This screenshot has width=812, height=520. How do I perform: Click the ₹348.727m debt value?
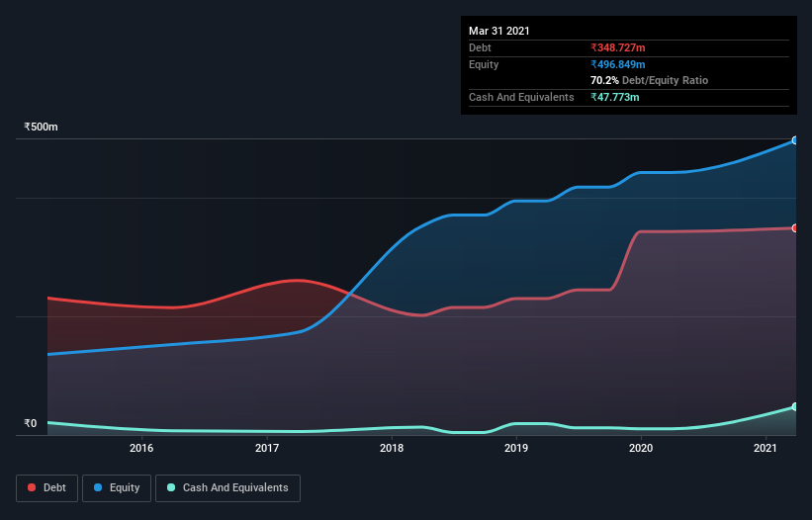[x=618, y=47]
